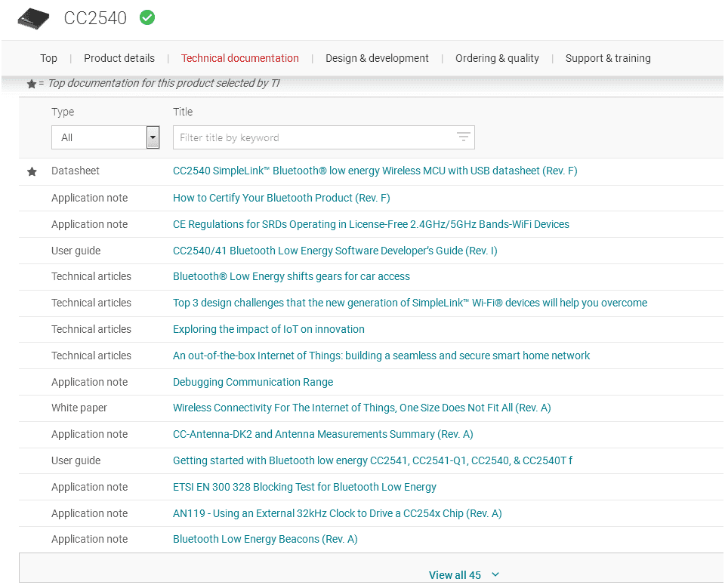This screenshot has height=588, width=725.
Task: Switch to the Design & development tab
Action: coord(377,58)
